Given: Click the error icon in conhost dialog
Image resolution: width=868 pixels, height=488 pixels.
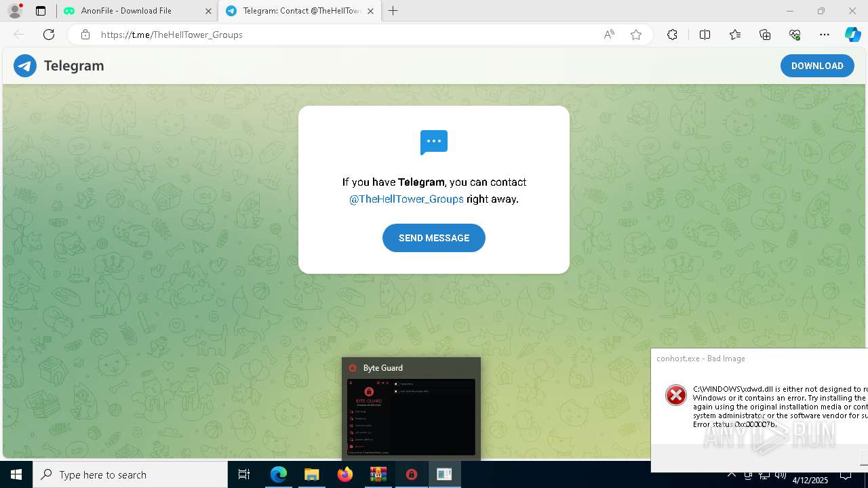Looking at the screenshot, I should (x=676, y=395).
